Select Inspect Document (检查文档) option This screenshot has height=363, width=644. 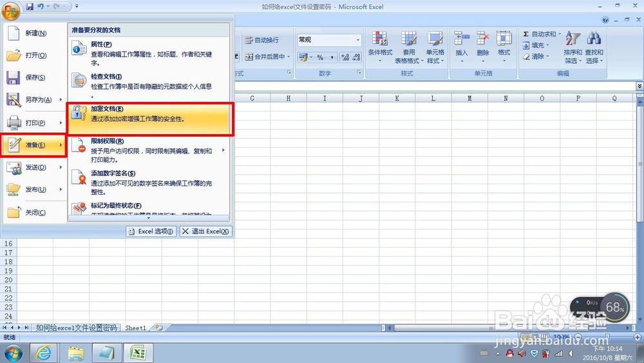tap(149, 86)
